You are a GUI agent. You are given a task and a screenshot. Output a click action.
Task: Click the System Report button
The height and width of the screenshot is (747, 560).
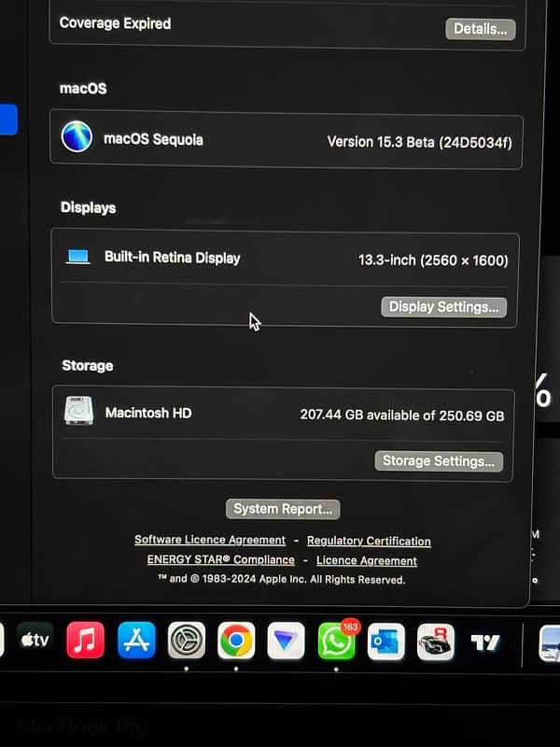pos(283,509)
